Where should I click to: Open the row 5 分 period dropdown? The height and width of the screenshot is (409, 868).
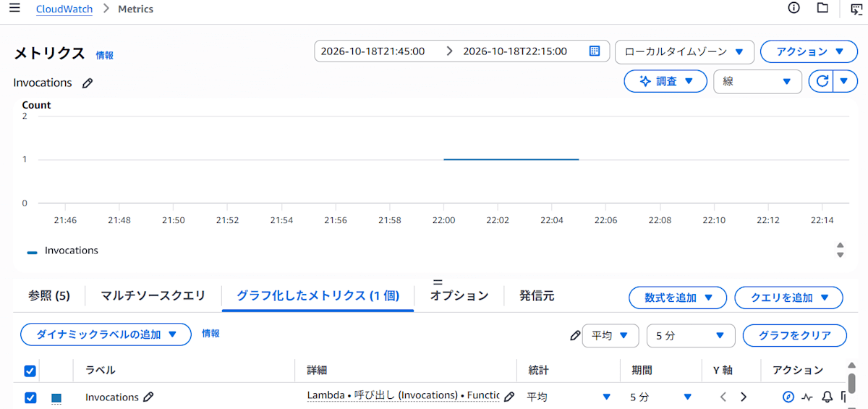coord(661,397)
